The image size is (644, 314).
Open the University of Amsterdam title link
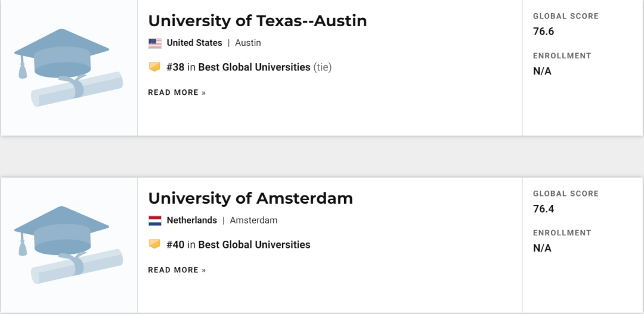click(250, 198)
